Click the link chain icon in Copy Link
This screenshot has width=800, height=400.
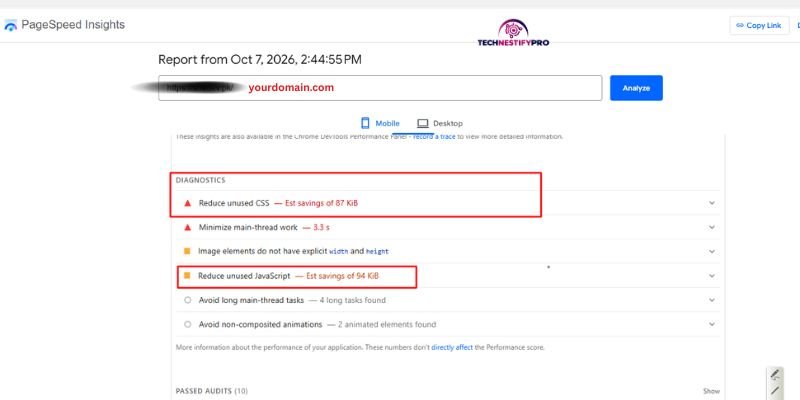pyautogui.click(x=740, y=26)
